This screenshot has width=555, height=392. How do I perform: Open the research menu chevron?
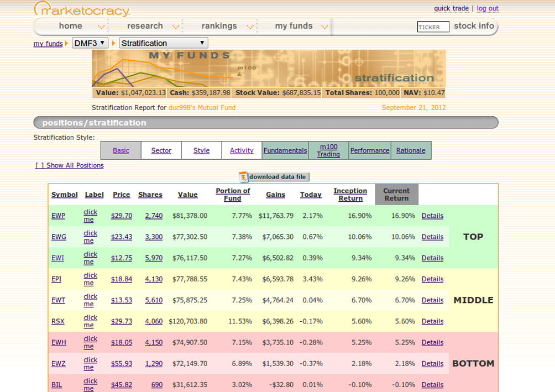pyautogui.click(x=176, y=27)
